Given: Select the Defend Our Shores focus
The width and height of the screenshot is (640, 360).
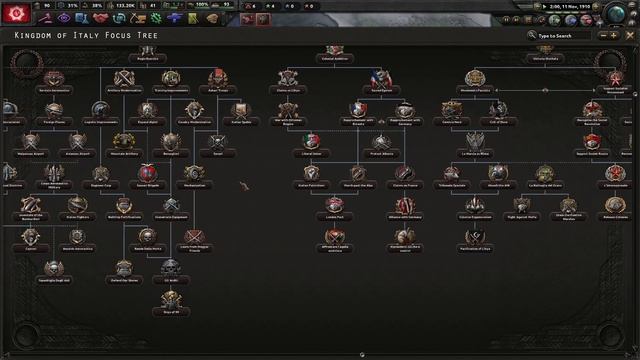Looking at the screenshot, I should [x=124, y=272].
